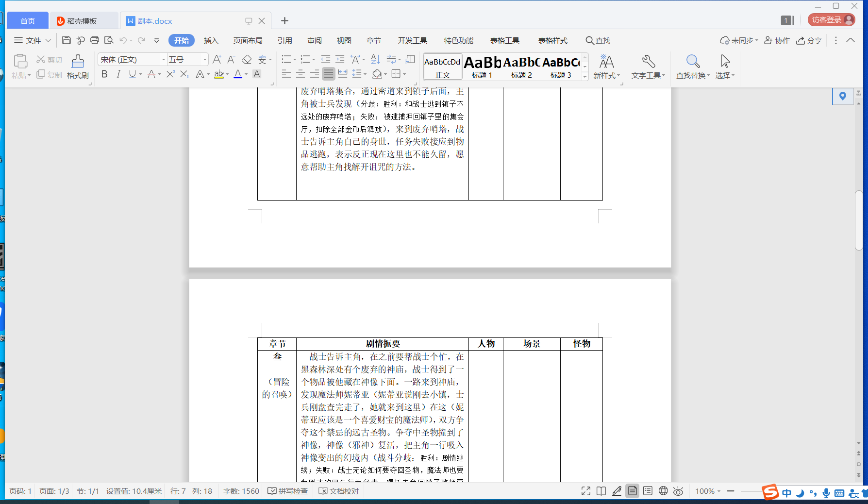Open new tab with plus button
Screen dimensions: 868x504
pos(284,20)
